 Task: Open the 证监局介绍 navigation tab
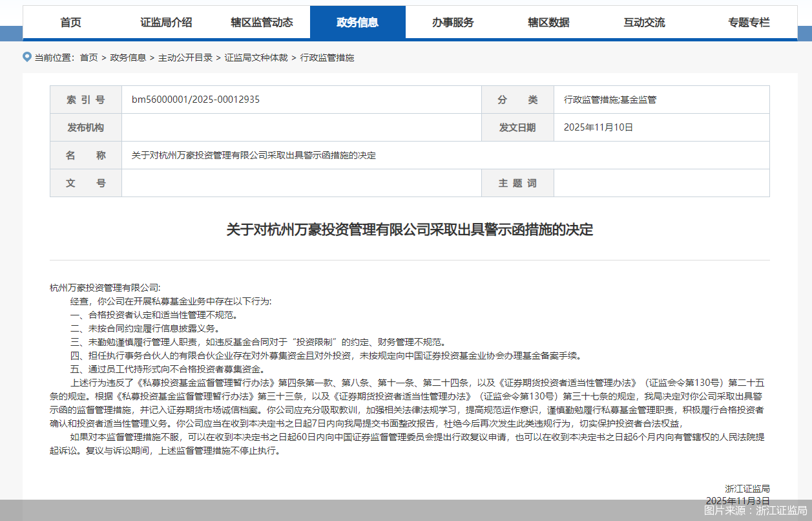pyautogui.click(x=165, y=22)
